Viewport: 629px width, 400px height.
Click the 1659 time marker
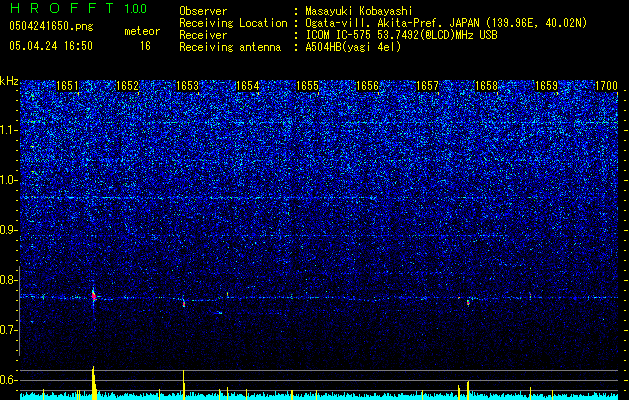(x=547, y=86)
